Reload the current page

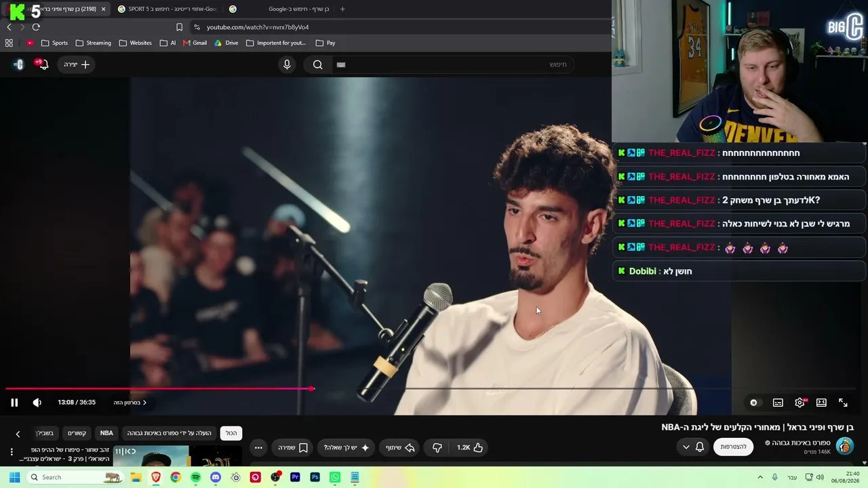click(36, 27)
